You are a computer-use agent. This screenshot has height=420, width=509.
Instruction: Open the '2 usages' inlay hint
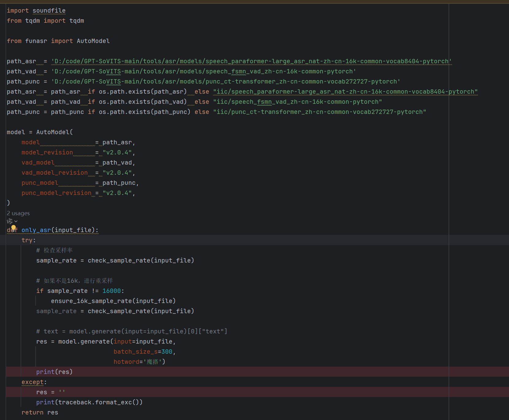18,213
